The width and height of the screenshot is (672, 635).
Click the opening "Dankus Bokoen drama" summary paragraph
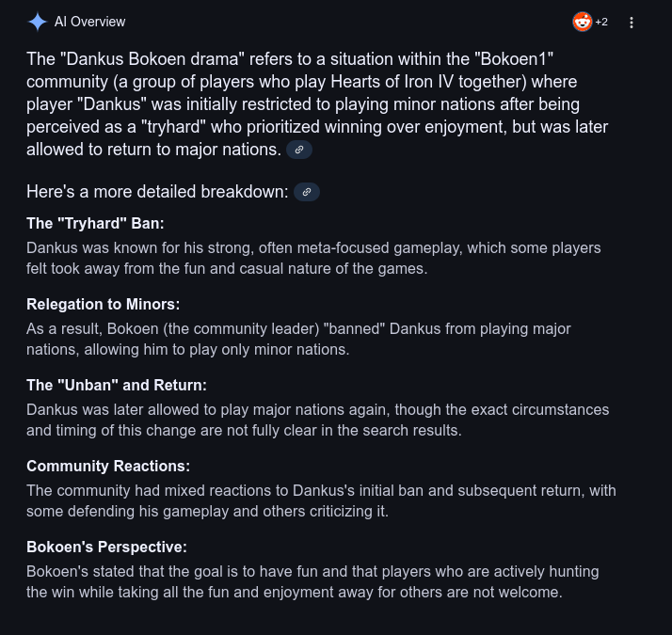[x=317, y=104]
